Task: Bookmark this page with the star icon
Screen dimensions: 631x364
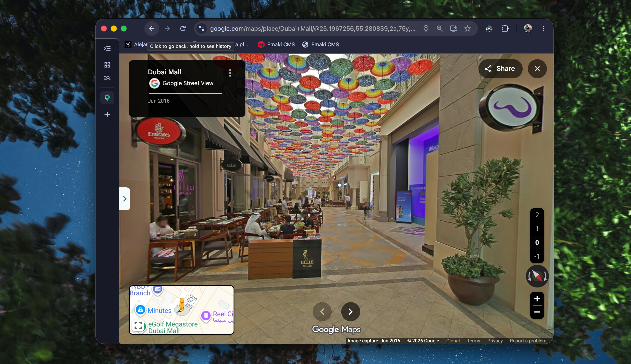Action: pos(468,29)
